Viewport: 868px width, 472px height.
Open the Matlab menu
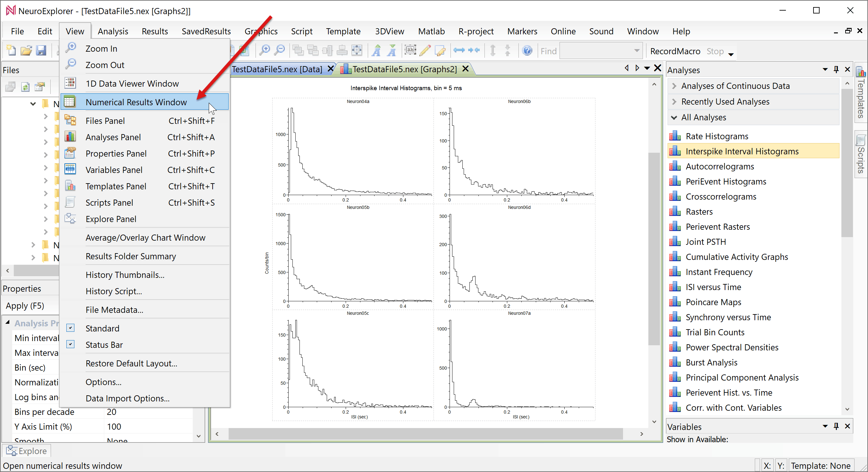(431, 31)
